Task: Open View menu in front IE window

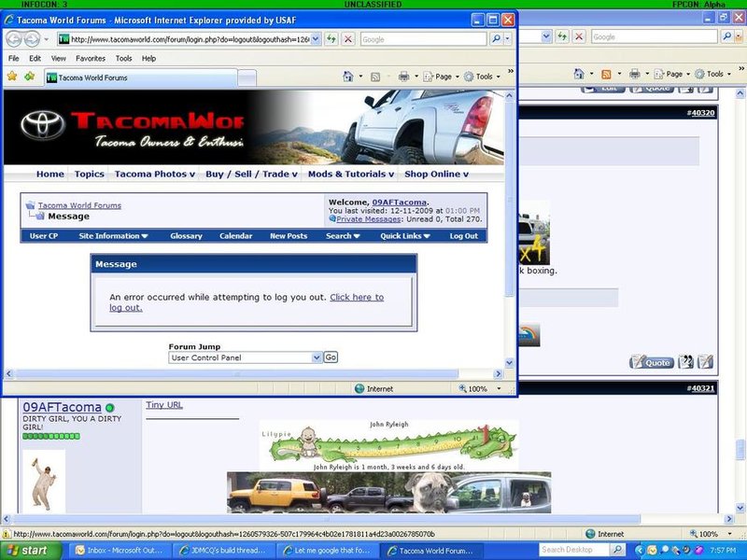Action: (x=59, y=58)
